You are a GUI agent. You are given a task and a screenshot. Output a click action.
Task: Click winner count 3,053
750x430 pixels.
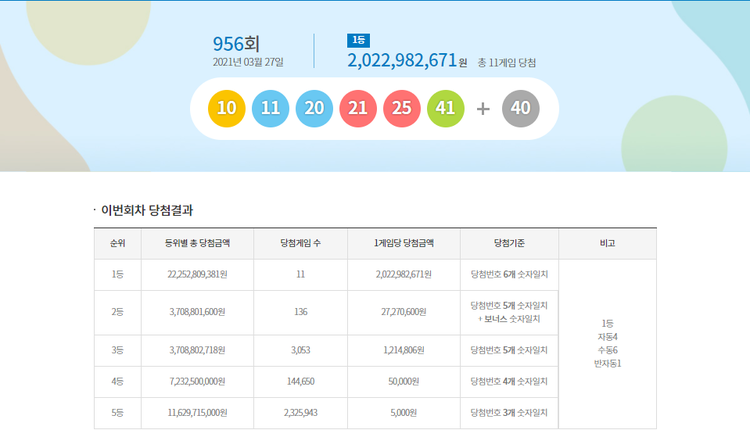click(300, 350)
